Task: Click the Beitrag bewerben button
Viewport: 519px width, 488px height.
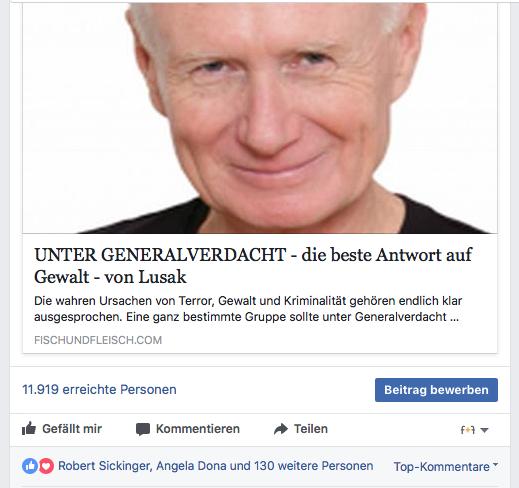Action: [436, 390]
